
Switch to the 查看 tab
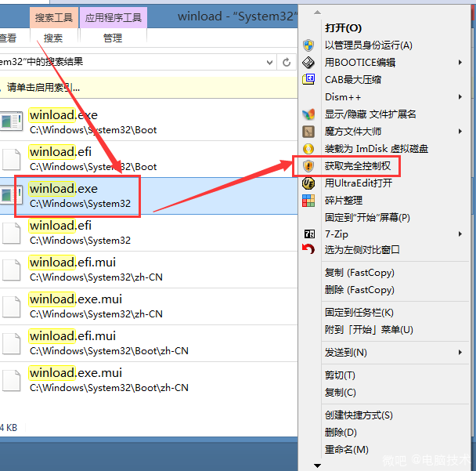point(8,38)
